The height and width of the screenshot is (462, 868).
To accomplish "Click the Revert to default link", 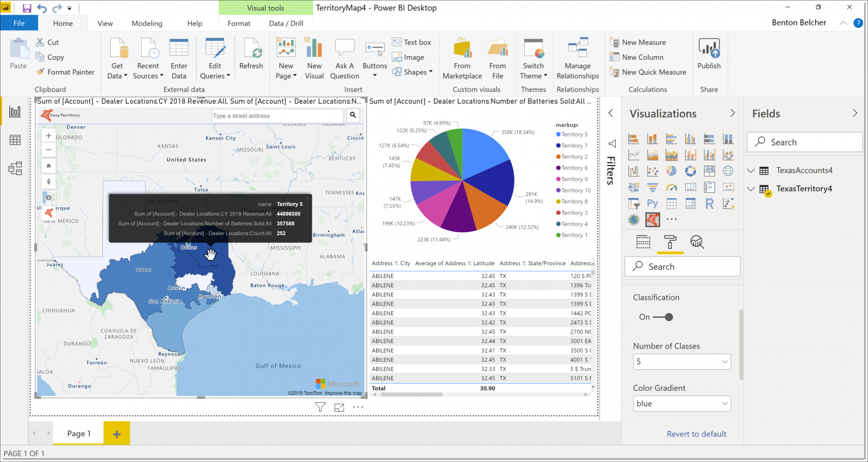I will click(x=696, y=434).
